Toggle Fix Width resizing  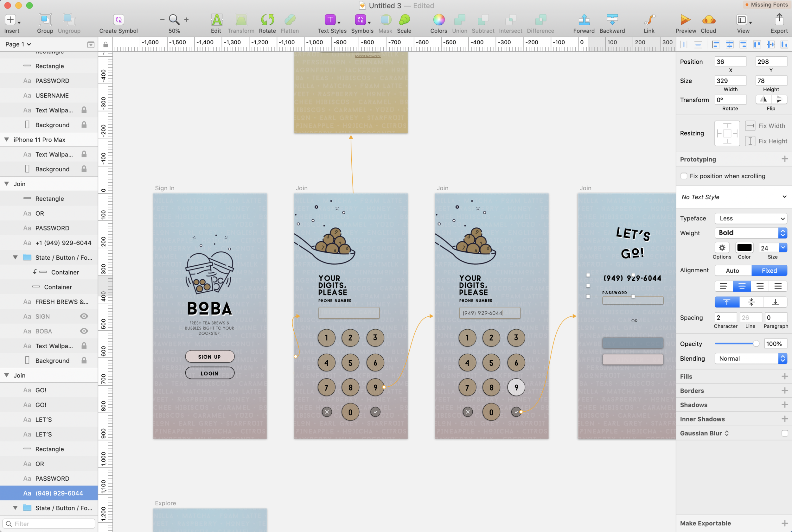tap(750, 126)
